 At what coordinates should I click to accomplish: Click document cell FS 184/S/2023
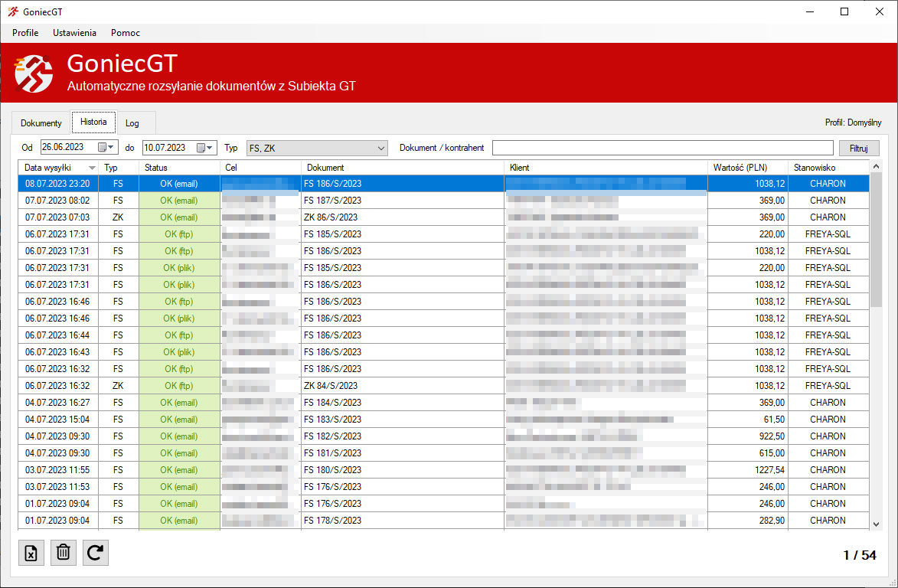[x=403, y=403]
